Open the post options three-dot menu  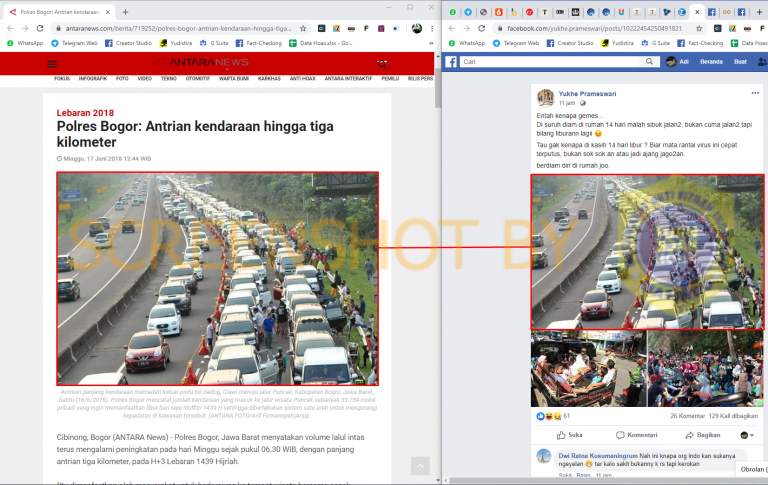[755, 93]
